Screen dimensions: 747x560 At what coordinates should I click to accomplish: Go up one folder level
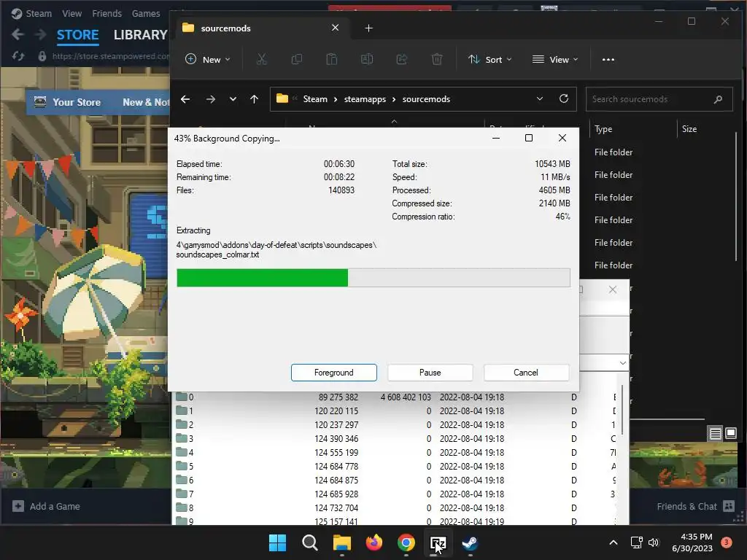[254, 99]
